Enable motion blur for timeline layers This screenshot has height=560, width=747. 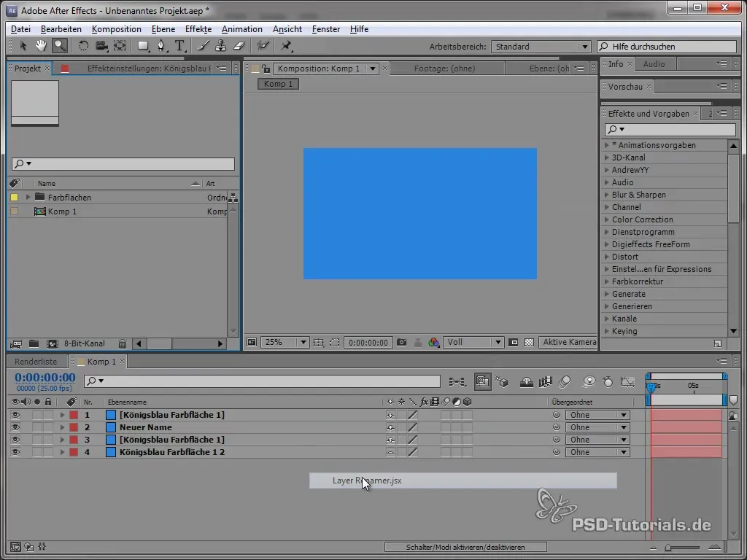point(565,381)
